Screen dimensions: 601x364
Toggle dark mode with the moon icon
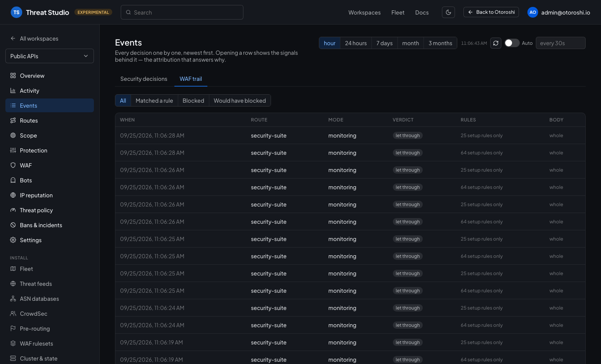point(448,12)
